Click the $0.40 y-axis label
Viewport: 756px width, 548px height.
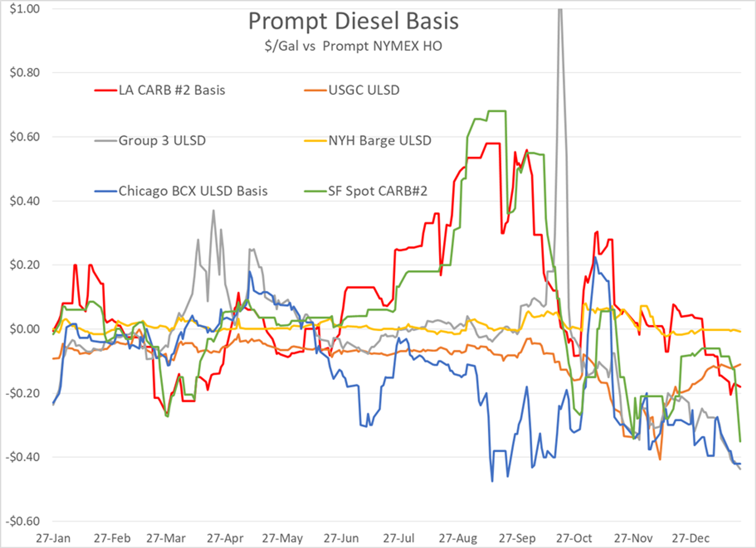point(25,201)
